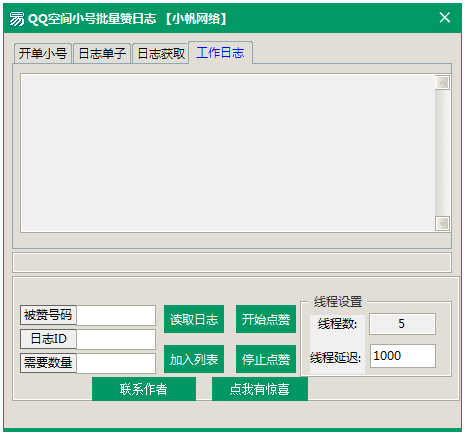The height and width of the screenshot is (434, 465).
Task: Click the 联系作者 button
Action: [144, 389]
